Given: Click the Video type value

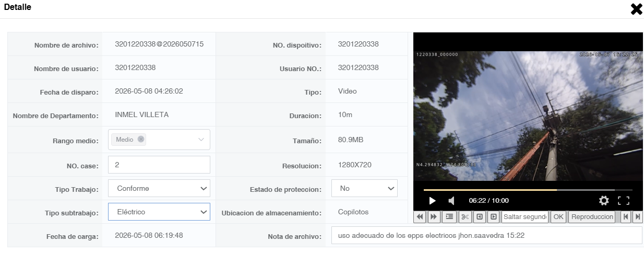Looking at the screenshot, I should click(348, 91).
